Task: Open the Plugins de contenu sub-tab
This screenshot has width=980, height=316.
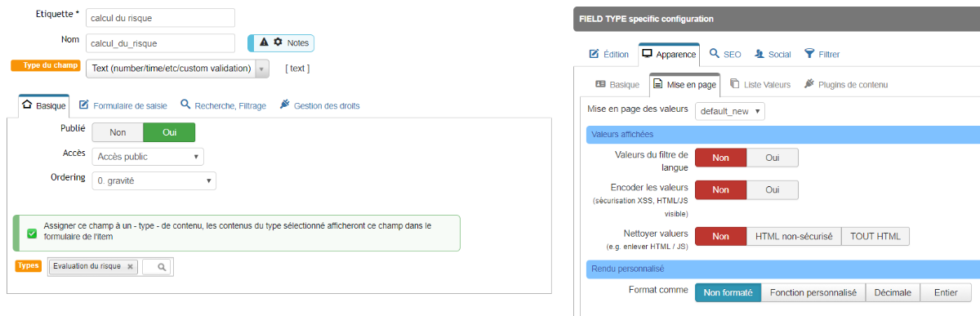Action: (x=846, y=84)
